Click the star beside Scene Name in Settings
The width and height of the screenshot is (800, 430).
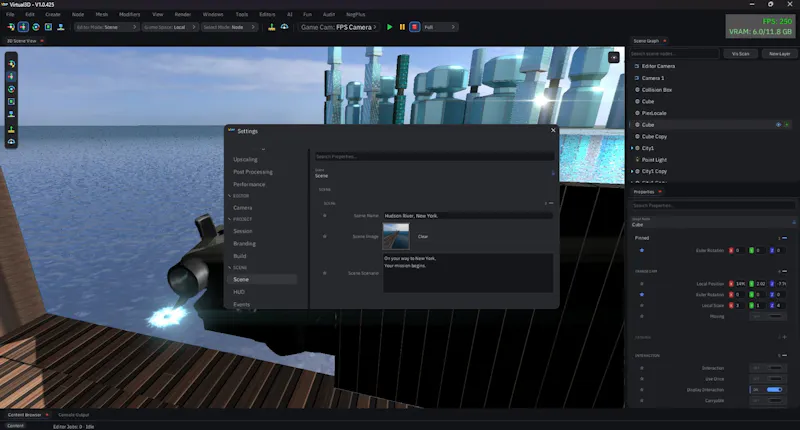pyautogui.click(x=324, y=216)
